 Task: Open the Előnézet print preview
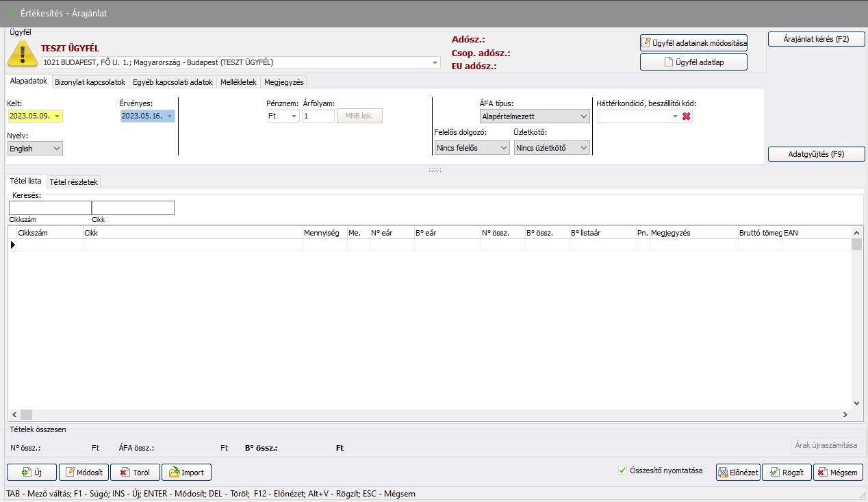(x=738, y=473)
